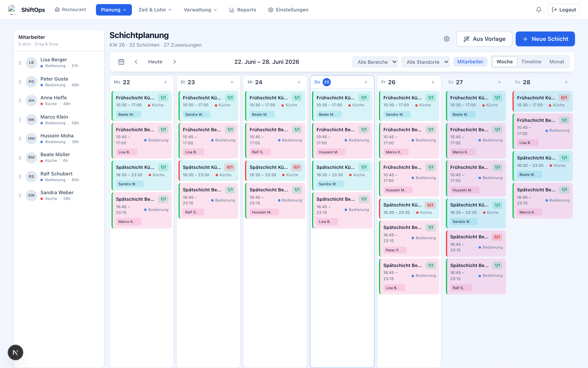
Task: Open Einstellungen page
Action: click(x=288, y=10)
